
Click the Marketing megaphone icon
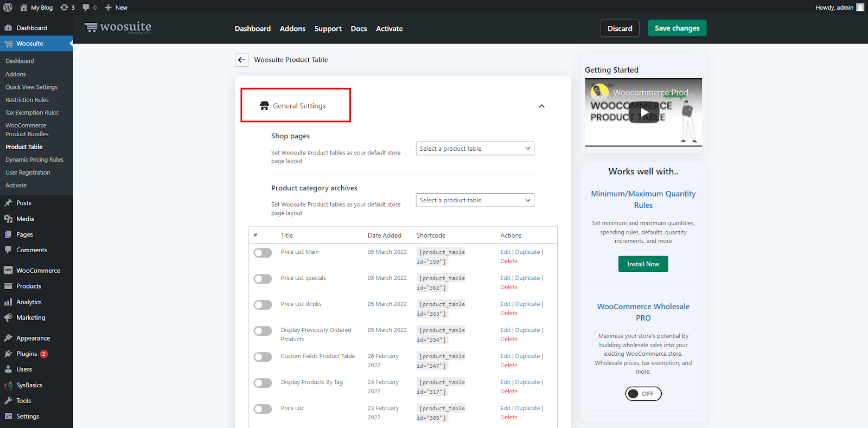click(x=8, y=318)
